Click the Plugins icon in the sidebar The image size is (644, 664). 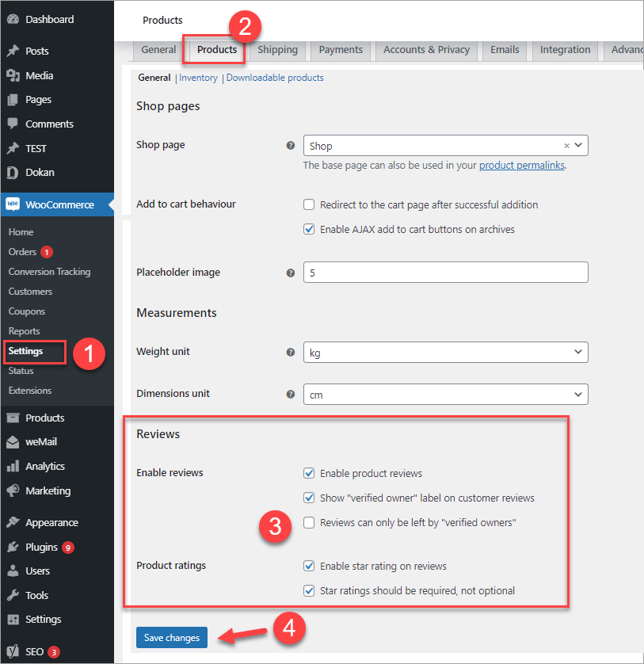click(x=13, y=547)
